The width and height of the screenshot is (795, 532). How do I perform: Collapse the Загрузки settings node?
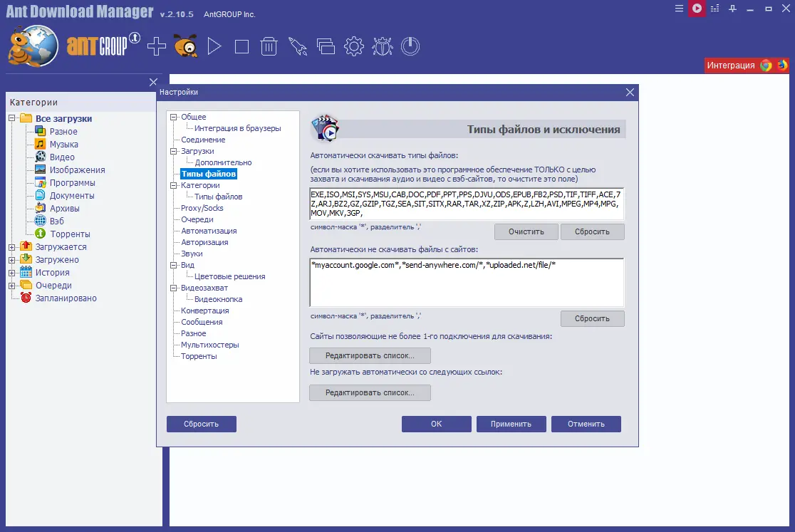[173, 151]
